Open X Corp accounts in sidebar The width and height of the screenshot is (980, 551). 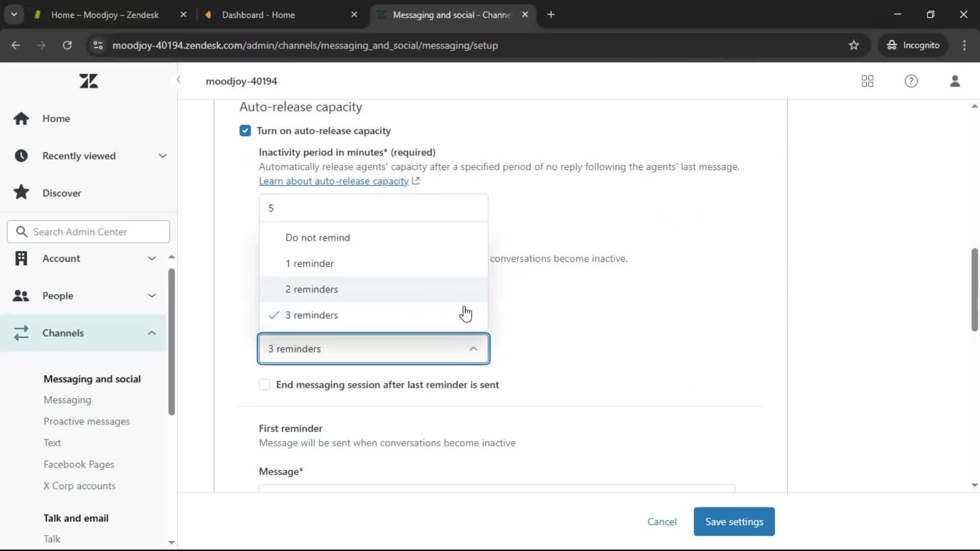[x=80, y=486]
